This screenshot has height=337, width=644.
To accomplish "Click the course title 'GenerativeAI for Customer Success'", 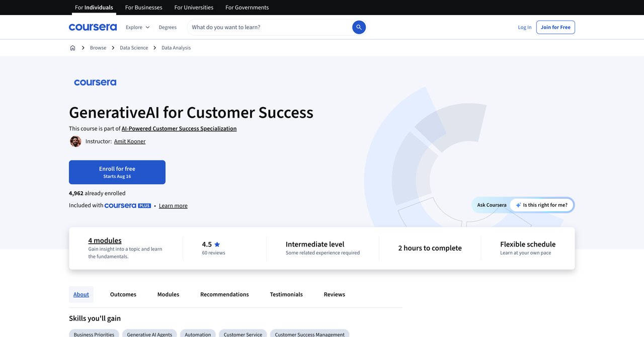I will (191, 112).
